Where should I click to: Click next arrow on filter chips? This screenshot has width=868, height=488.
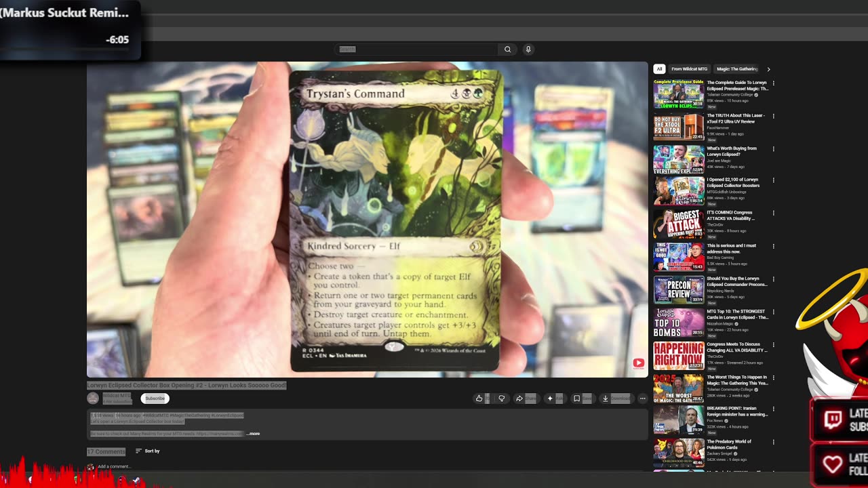(768, 69)
